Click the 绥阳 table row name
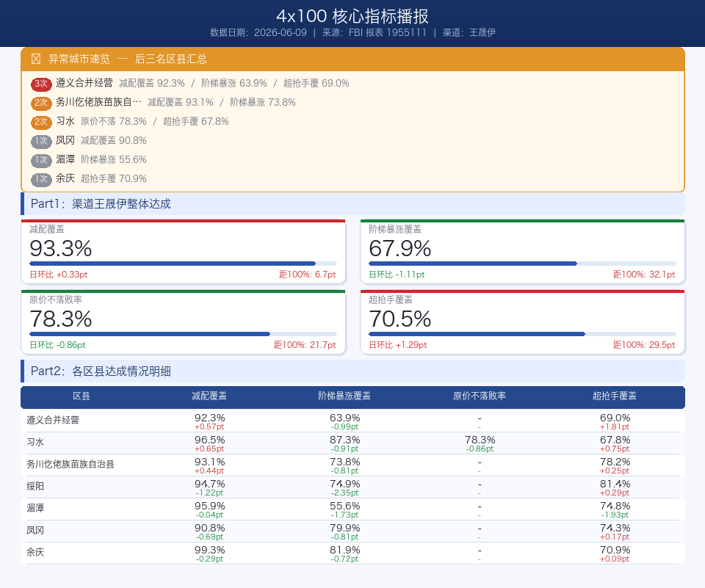The width and height of the screenshot is (705, 588). (35, 487)
